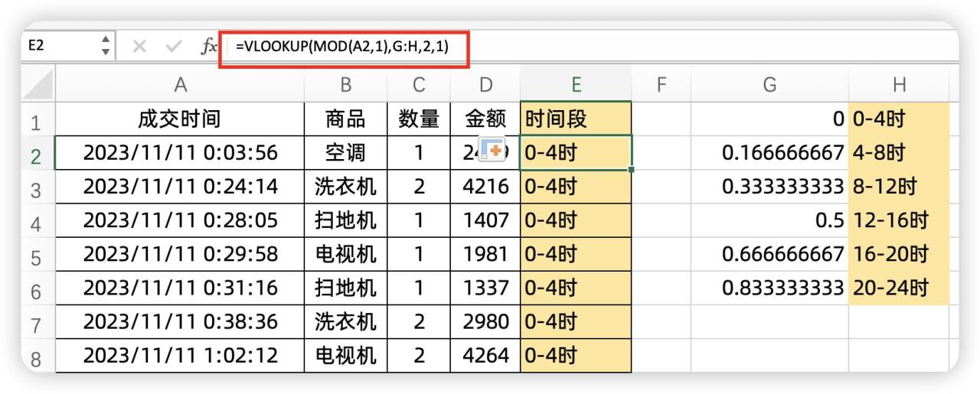Confirm the formula with checkmark icon
980x394 pixels.
coord(172,47)
